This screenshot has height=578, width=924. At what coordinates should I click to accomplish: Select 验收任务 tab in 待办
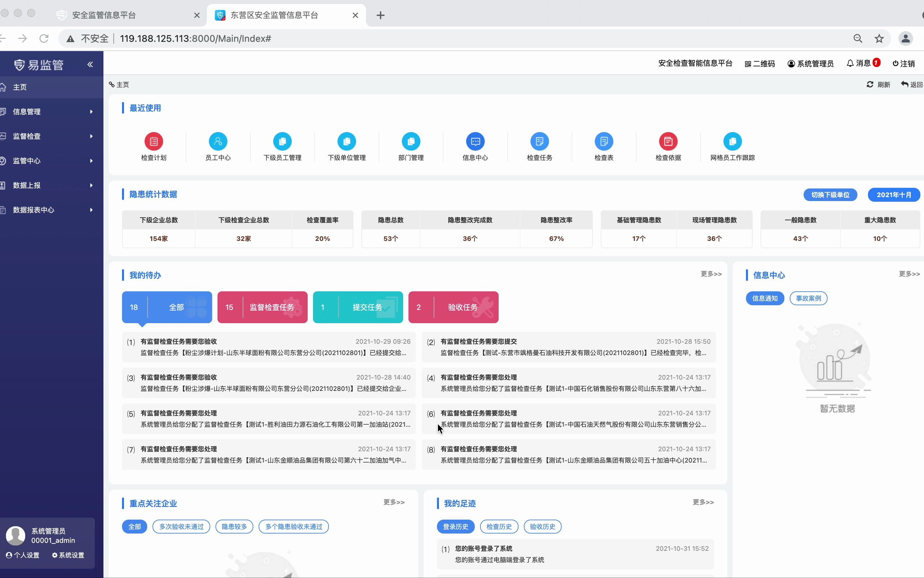[453, 307]
